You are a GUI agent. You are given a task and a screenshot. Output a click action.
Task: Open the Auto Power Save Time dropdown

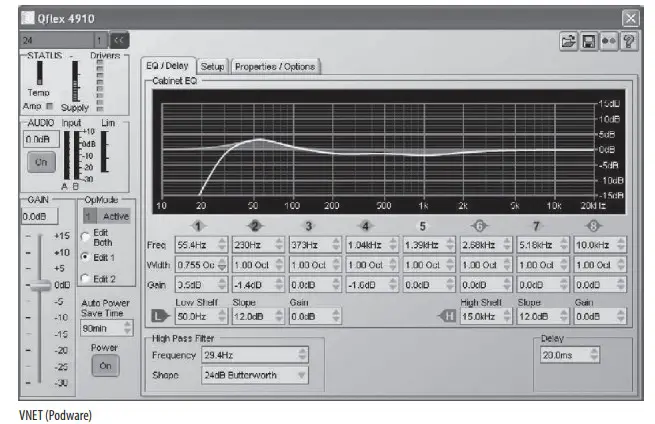pos(125,327)
